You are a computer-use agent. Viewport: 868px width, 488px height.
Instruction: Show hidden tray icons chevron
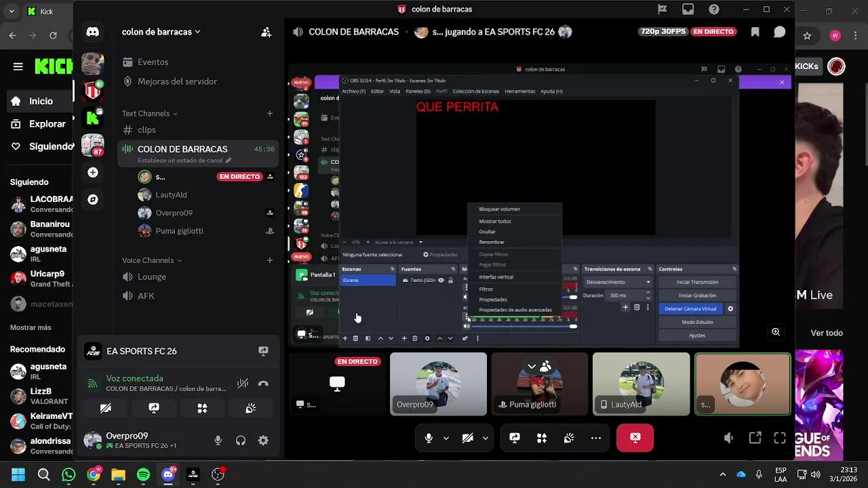coord(722,474)
